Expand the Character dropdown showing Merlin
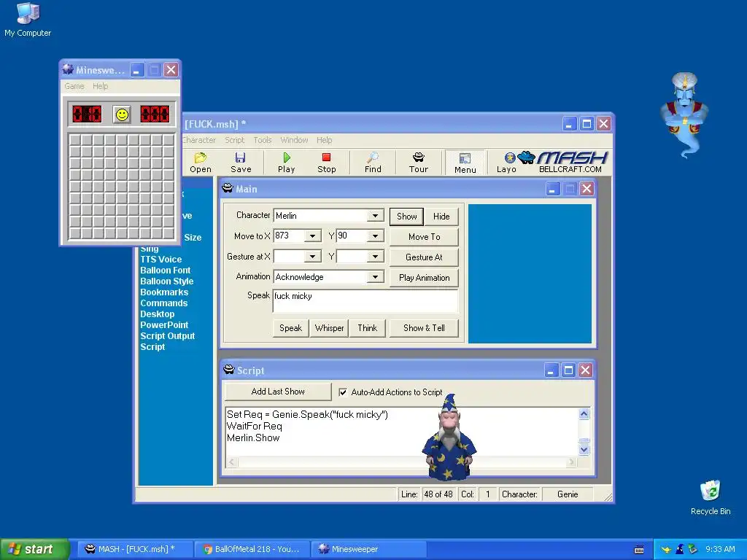This screenshot has height=560, width=747. (375, 216)
